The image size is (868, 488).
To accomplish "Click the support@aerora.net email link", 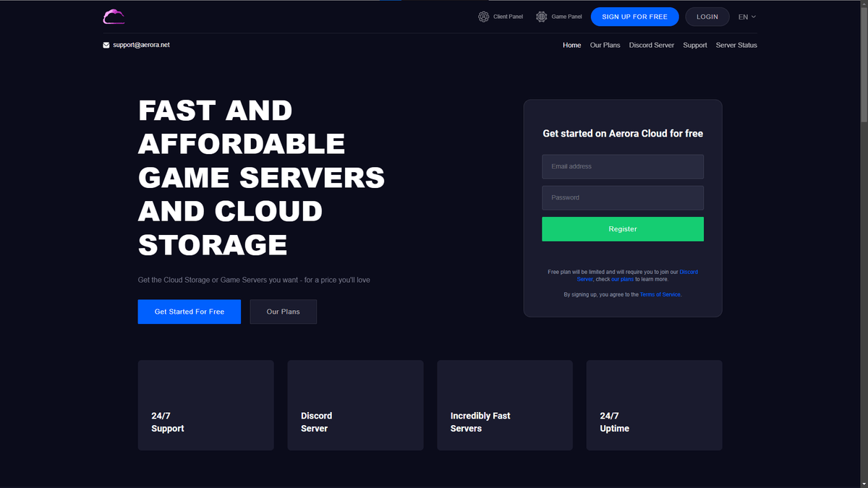I will [141, 45].
